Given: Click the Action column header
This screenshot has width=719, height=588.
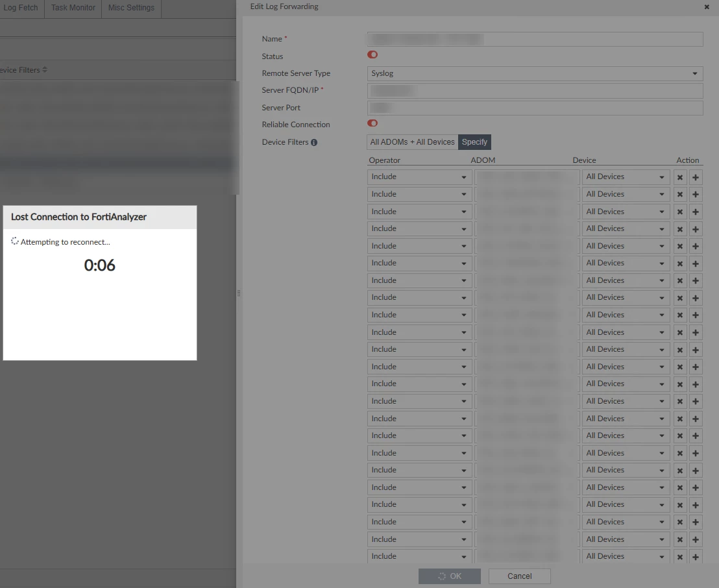Looking at the screenshot, I should 687,160.
